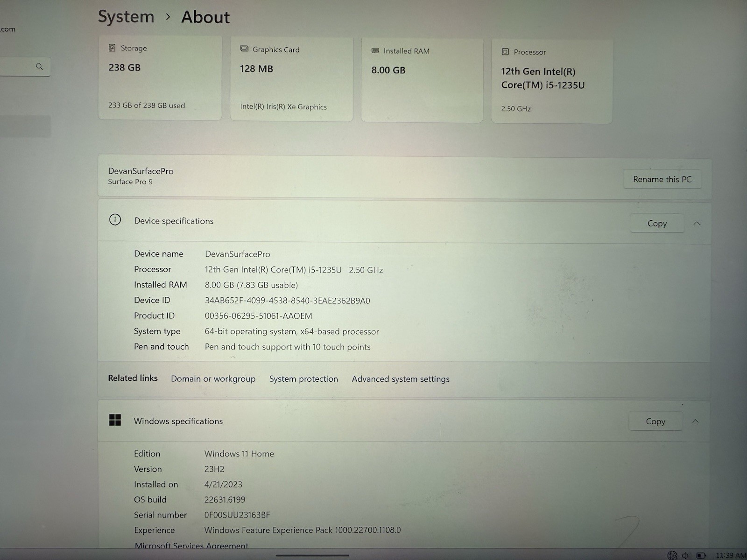Click 'Related links' label
Viewport: 747px width, 560px height.
[x=133, y=378]
